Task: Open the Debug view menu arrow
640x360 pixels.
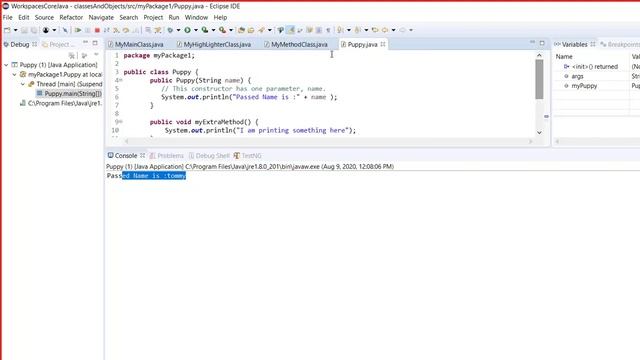Action: (96, 55)
